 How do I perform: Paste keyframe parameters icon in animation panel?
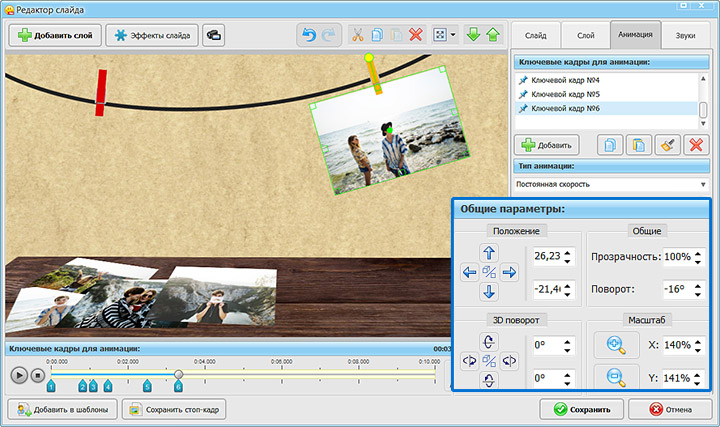pos(639,145)
